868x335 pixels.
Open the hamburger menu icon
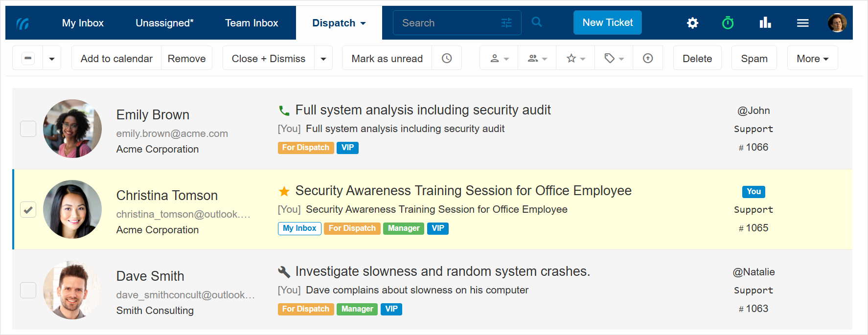tap(802, 23)
